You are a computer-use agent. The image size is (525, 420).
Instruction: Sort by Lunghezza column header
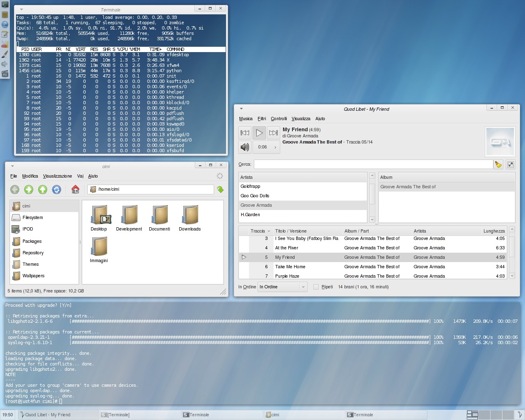(494, 231)
